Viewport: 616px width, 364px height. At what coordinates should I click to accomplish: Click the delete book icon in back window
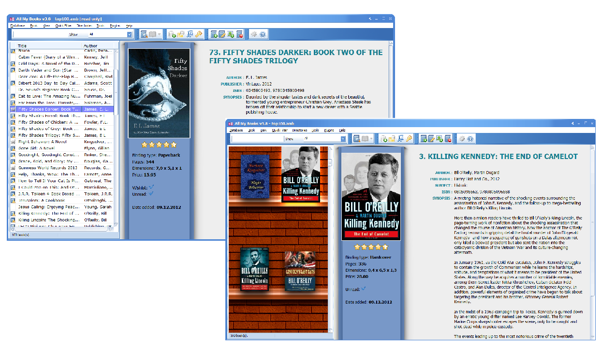[x=239, y=34]
